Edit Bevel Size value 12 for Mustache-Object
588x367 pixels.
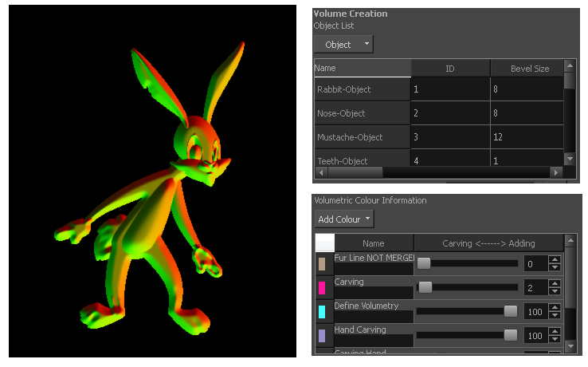point(527,137)
